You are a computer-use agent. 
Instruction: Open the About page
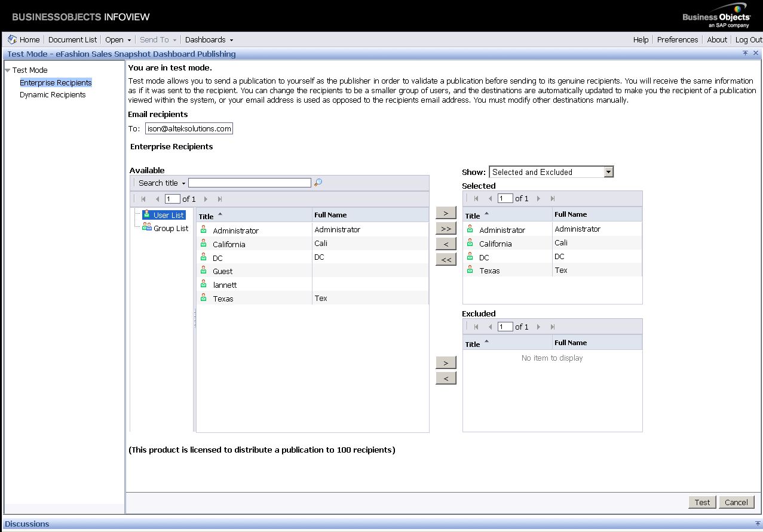pyautogui.click(x=717, y=39)
